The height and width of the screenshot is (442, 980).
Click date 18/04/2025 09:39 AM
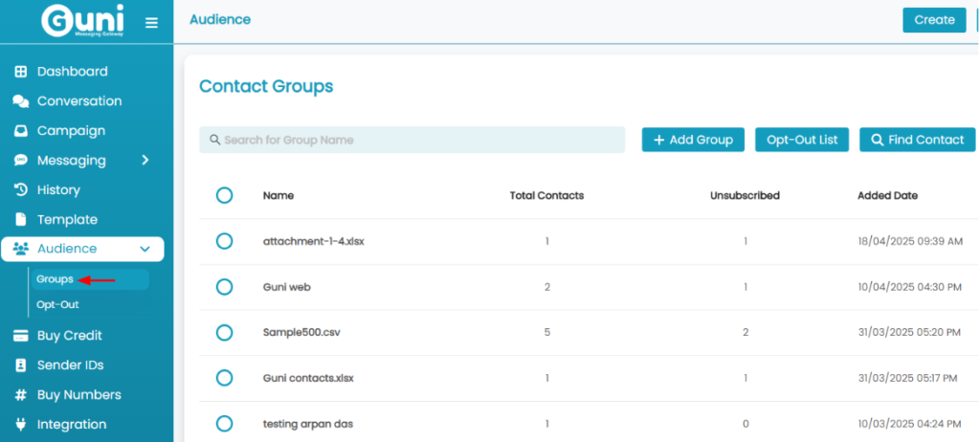point(911,241)
